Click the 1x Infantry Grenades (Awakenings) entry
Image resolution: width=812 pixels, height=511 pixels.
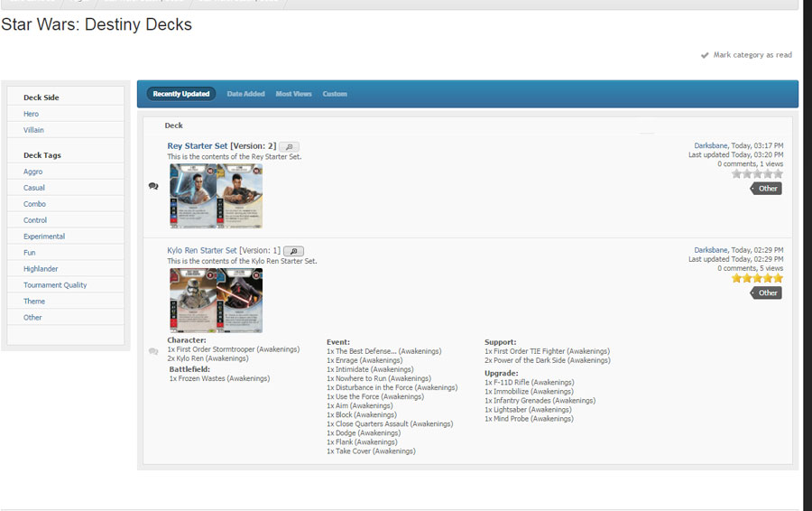(540, 401)
